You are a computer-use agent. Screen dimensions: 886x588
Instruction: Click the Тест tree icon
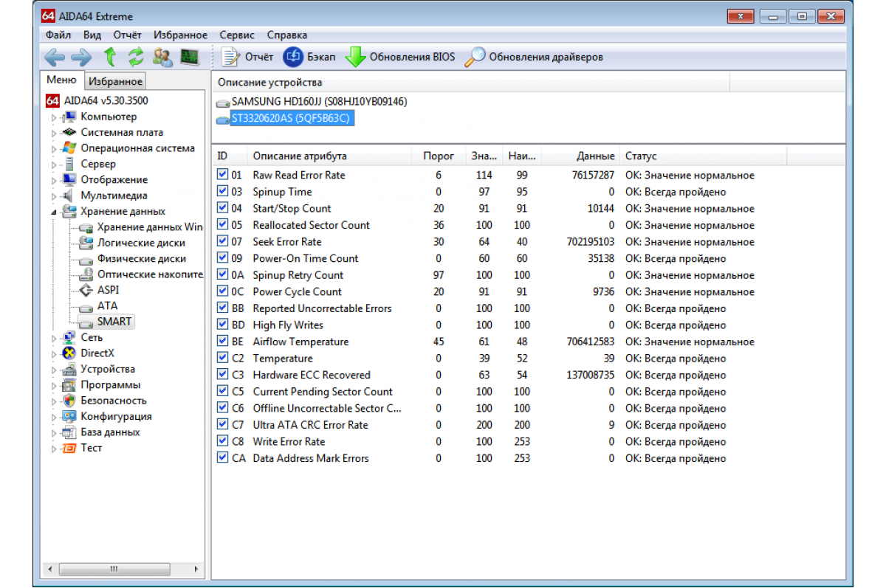(69, 448)
